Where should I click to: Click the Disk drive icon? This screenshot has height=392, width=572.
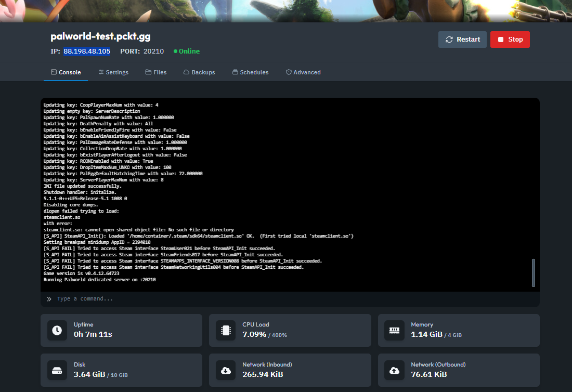(x=57, y=371)
